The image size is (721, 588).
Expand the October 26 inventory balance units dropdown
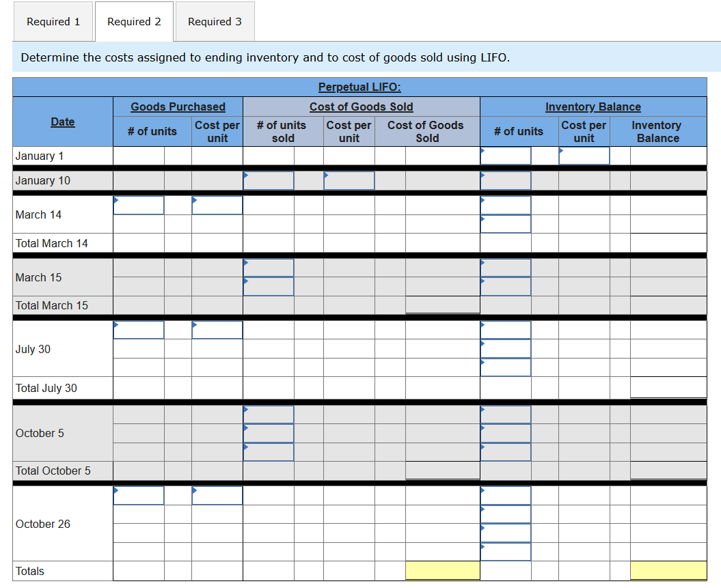click(x=506, y=495)
